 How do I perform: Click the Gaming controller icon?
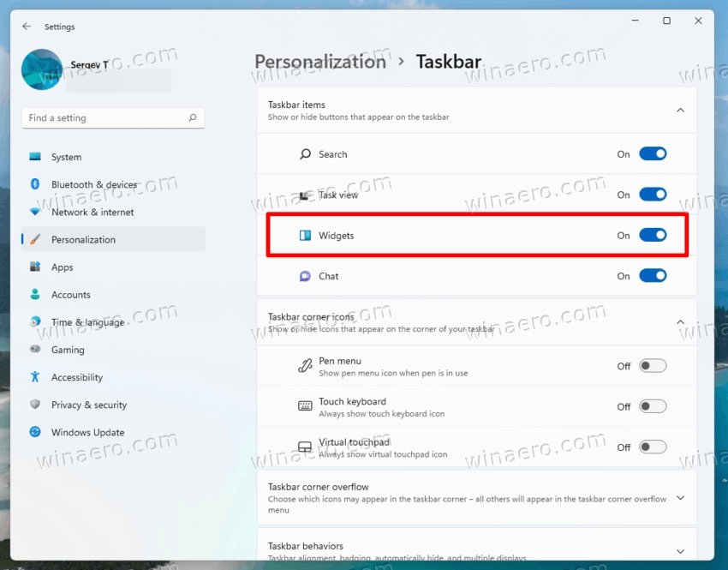[35, 349]
